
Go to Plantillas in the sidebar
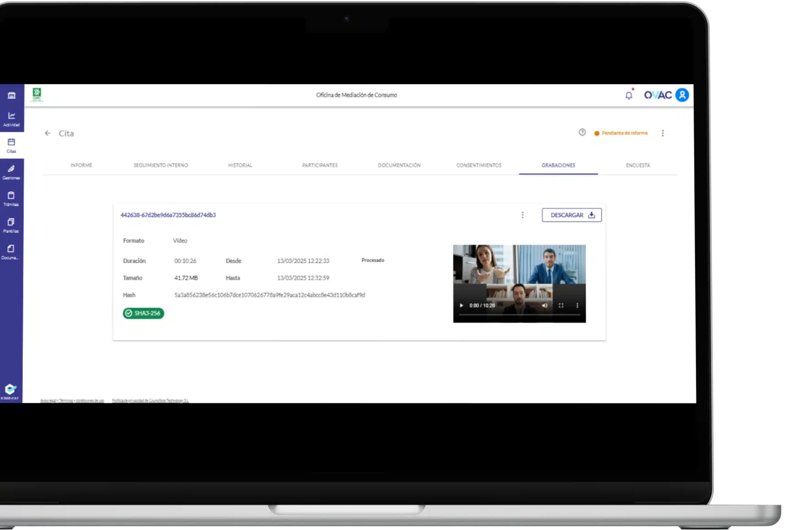11,225
